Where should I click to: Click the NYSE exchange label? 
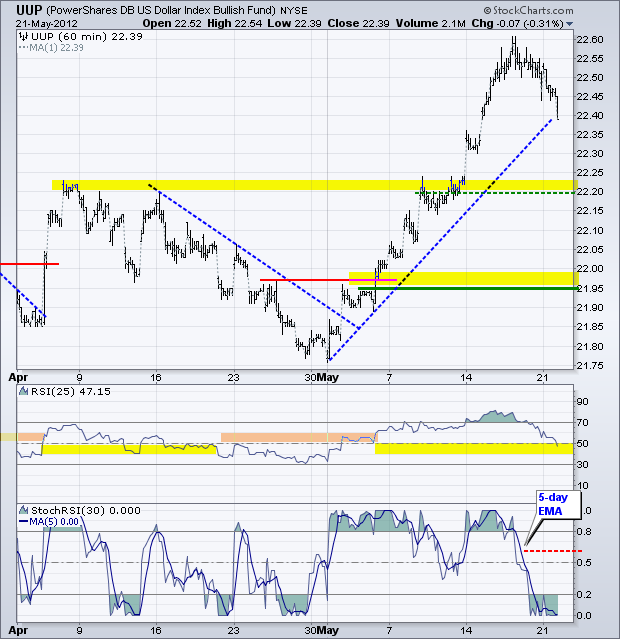click(293, 10)
